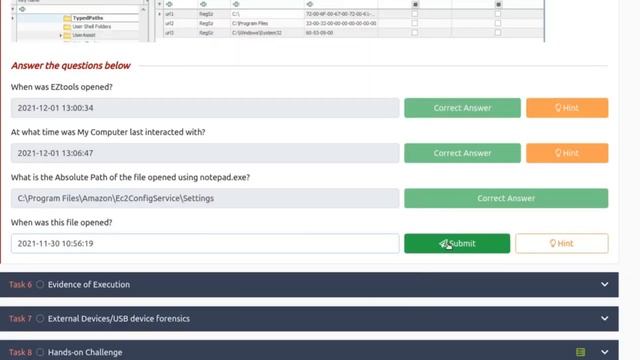Click Correct Answer button for My Computer question

click(462, 153)
